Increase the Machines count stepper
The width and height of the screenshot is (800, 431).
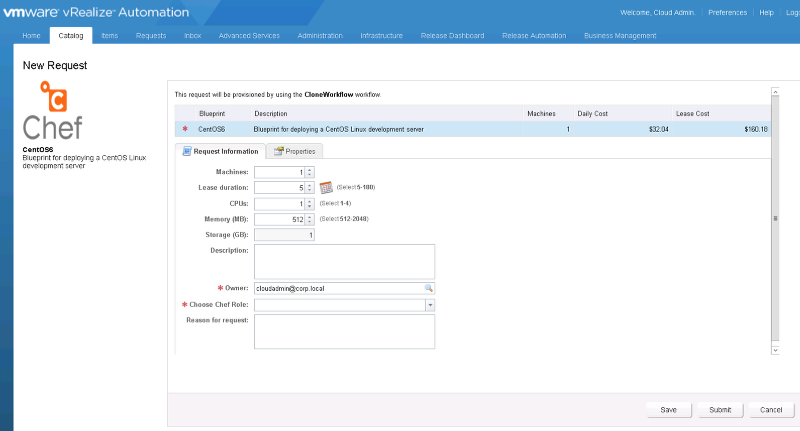click(310, 169)
